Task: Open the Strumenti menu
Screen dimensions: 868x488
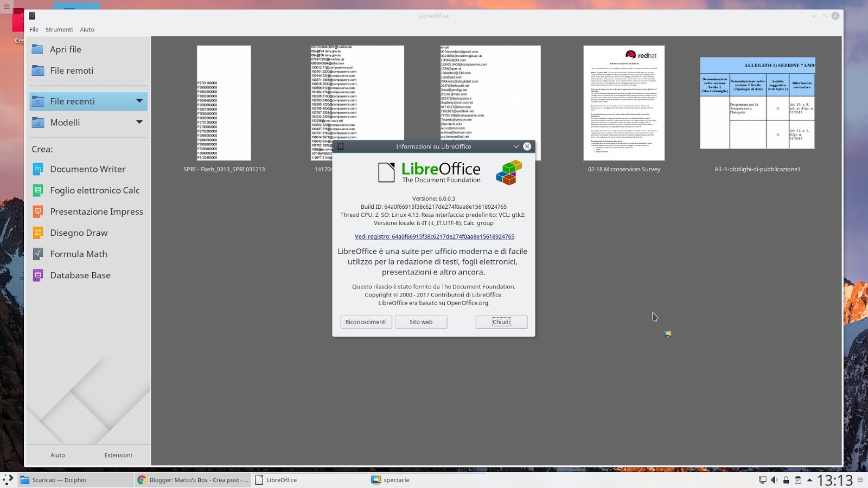Action: pyautogui.click(x=59, y=30)
